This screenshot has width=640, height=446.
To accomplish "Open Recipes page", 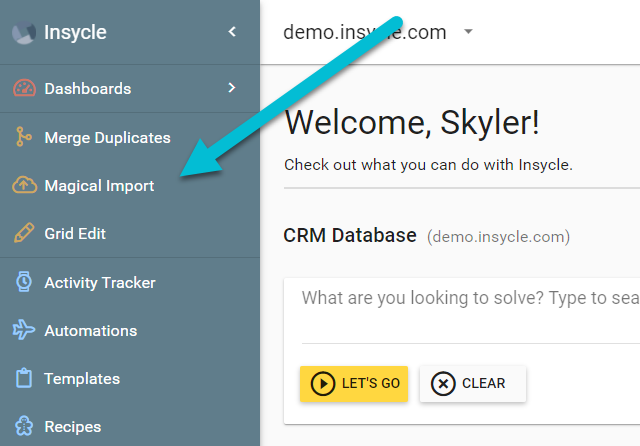I will coord(73,427).
